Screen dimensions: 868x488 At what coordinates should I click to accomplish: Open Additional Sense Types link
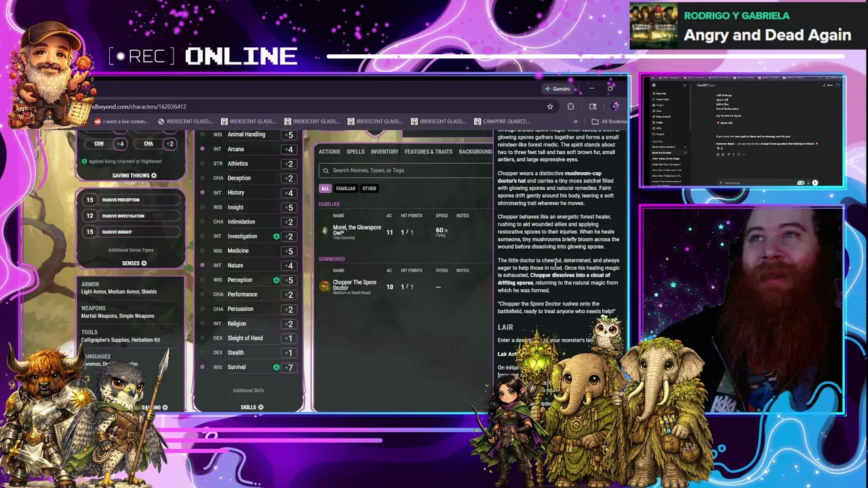pyautogui.click(x=131, y=250)
